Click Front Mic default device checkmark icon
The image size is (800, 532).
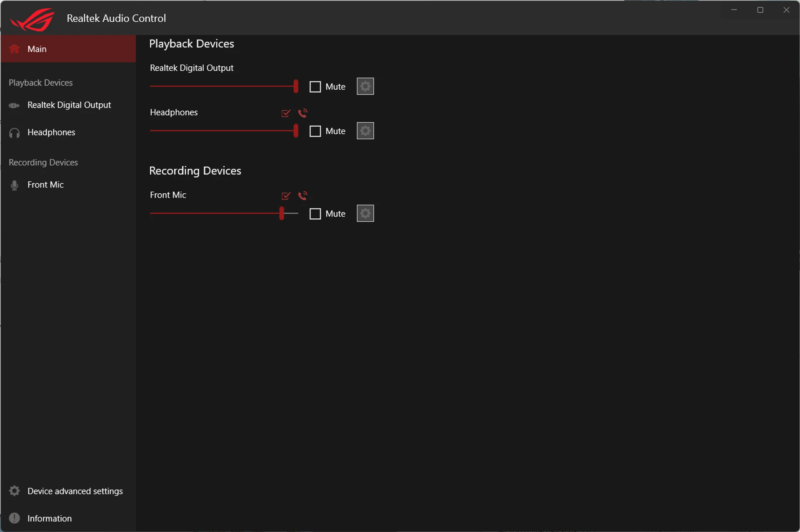click(x=286, y=195)
